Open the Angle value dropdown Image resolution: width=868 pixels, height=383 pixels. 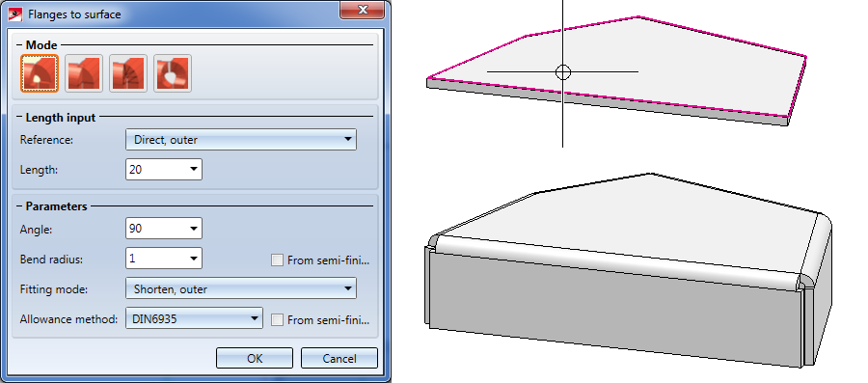[x=194, y=228]
